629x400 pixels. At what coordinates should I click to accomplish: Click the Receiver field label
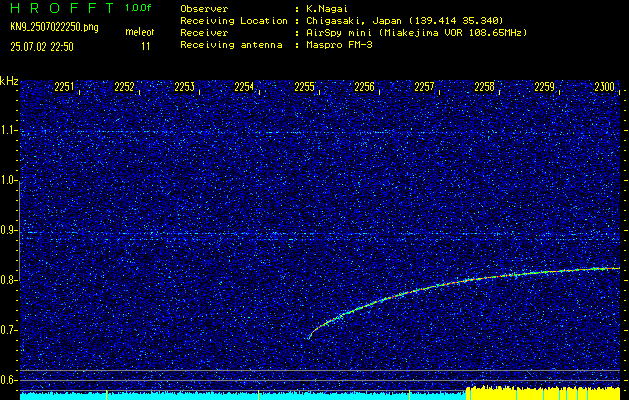[x=204, y=33]
